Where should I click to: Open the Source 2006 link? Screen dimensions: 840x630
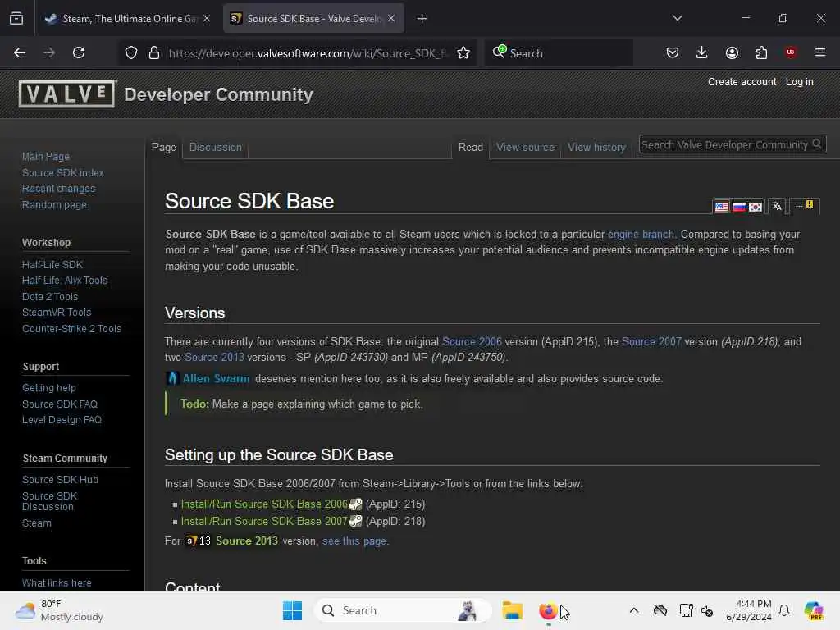[472, 341]
